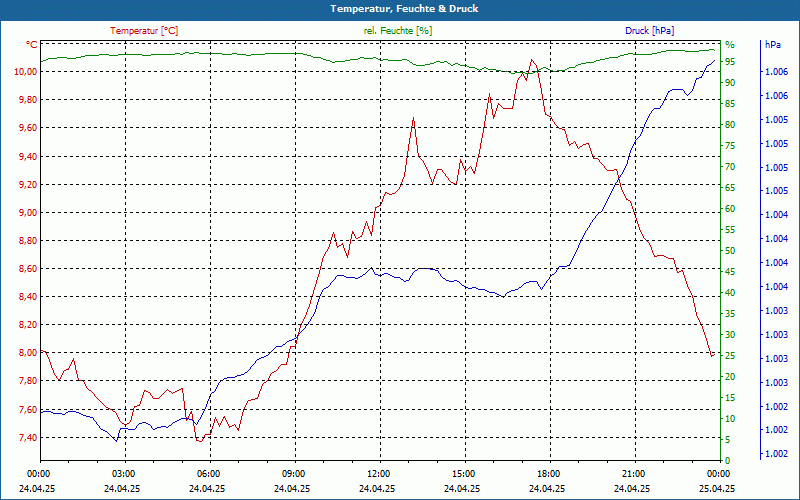Click the green "60" humidity axis value
This screenshot has width=800, height=500.
[730, 209]
